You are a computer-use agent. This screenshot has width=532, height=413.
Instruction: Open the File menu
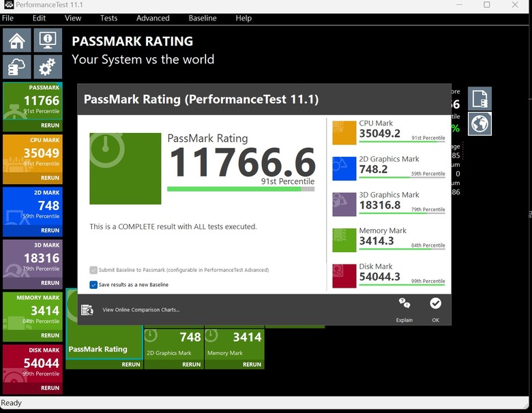[x=8, y=18]
